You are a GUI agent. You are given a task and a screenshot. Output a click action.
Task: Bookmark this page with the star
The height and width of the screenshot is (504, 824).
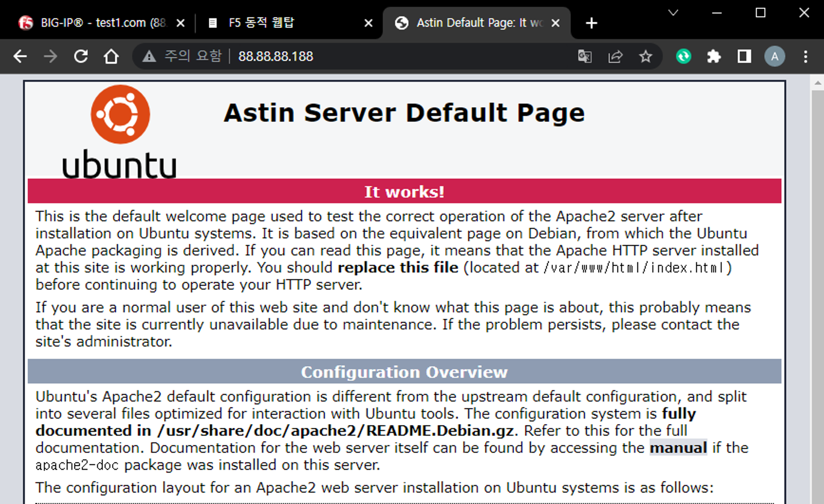tap(646, 56)
